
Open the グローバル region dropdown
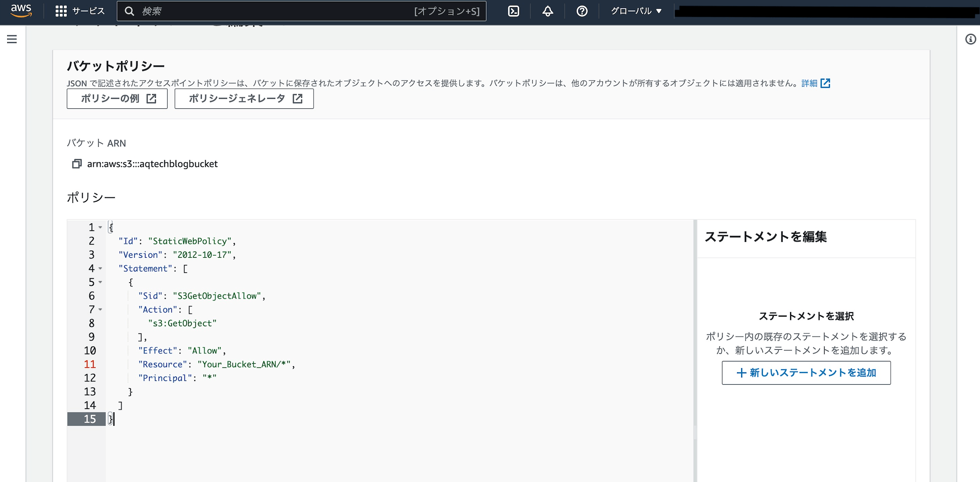tap(636, 11)
